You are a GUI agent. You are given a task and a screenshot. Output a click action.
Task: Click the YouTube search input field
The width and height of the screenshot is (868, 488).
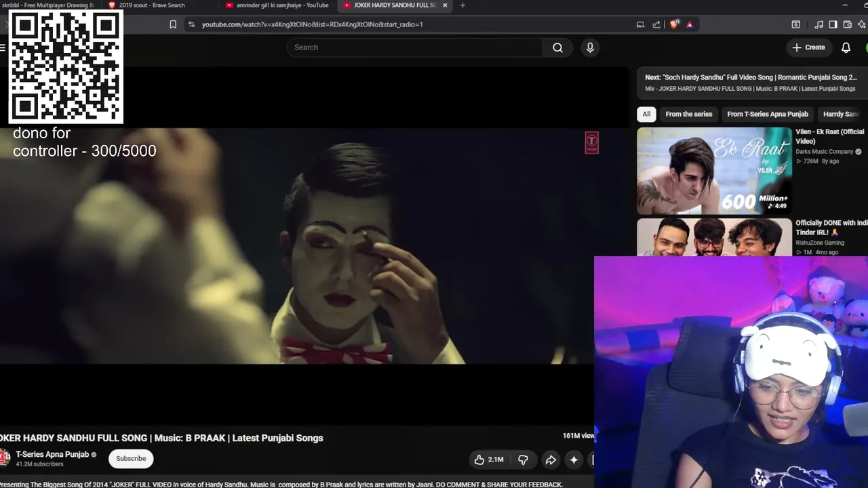(x=414, y=47)
